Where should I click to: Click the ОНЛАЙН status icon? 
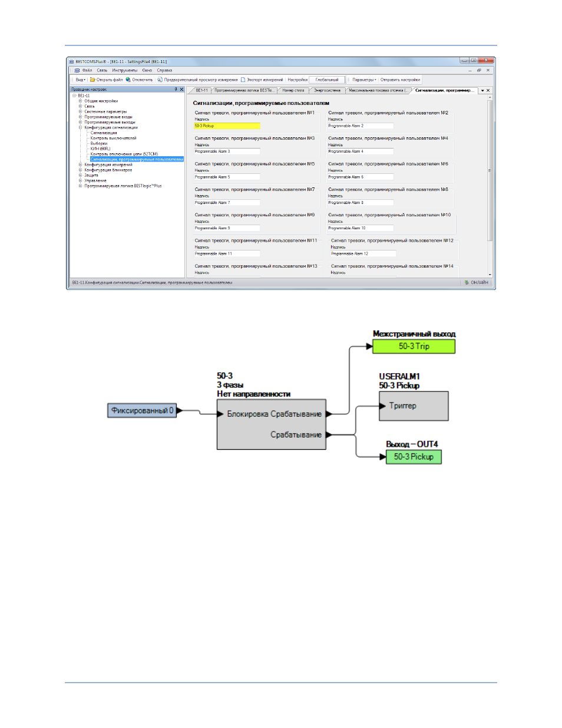(467, 282)
